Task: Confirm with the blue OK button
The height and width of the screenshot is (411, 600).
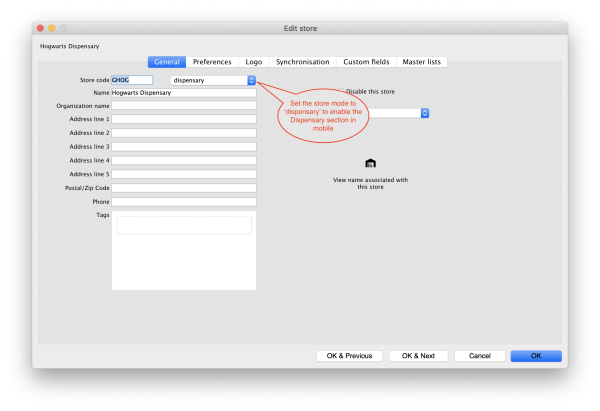Action: [535, 355]
